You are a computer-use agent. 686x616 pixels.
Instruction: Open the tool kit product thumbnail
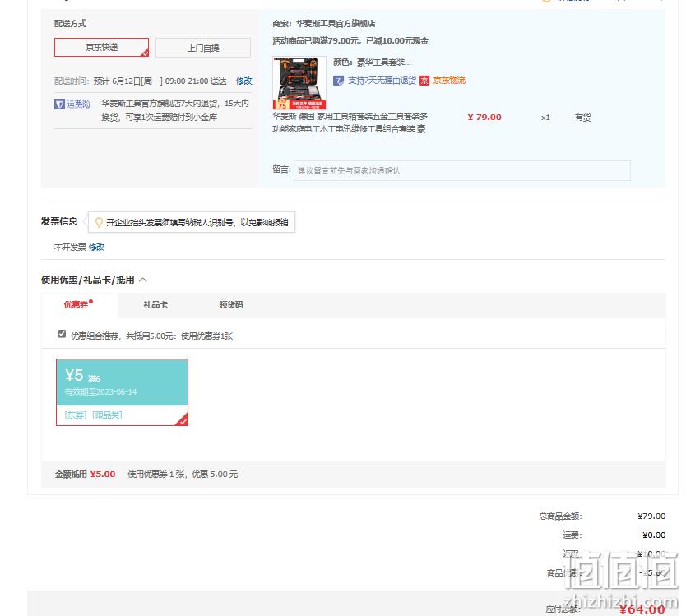point(299,83)
